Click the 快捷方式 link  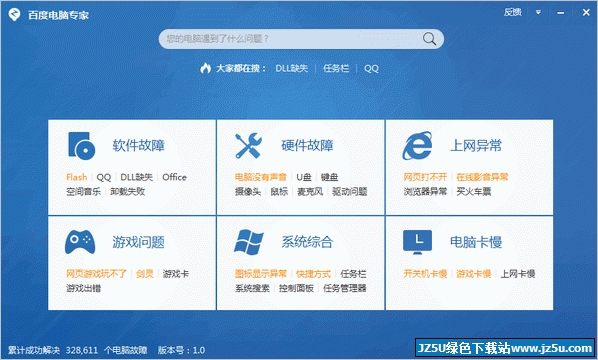[313, 273]
